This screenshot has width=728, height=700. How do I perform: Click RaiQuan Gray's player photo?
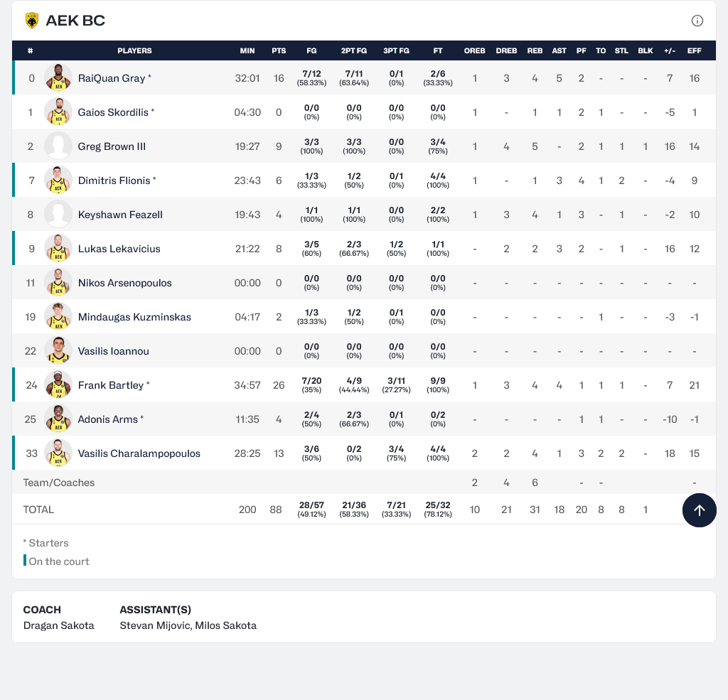click(58, 78)
